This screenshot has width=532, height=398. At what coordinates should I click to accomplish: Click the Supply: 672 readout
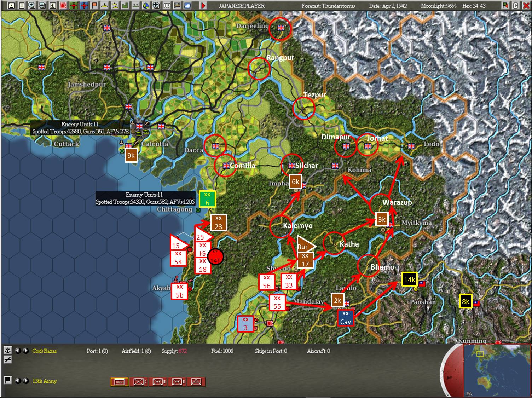point(174,351)
